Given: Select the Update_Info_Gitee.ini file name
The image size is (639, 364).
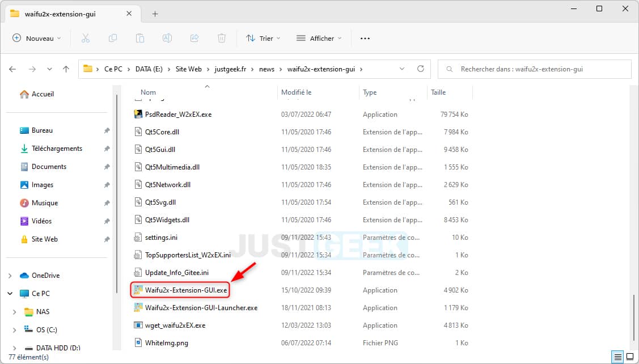Looking at the screenshot, I should point(177,272).
